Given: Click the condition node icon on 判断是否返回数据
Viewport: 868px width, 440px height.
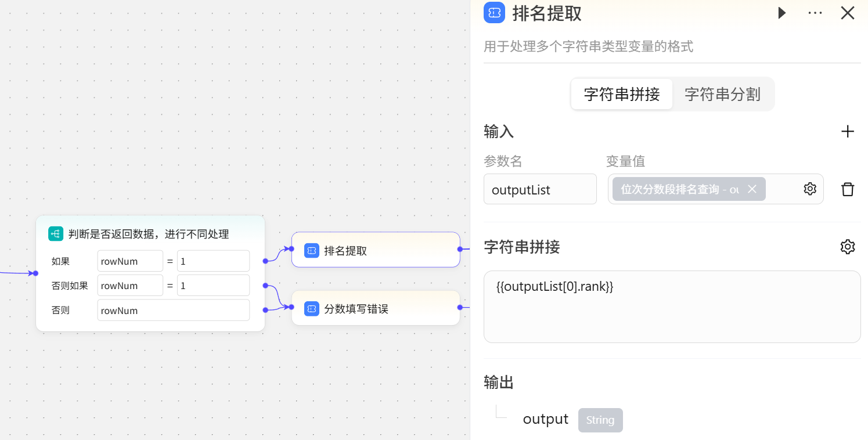Looking at the screenshot, I should 56,233.
